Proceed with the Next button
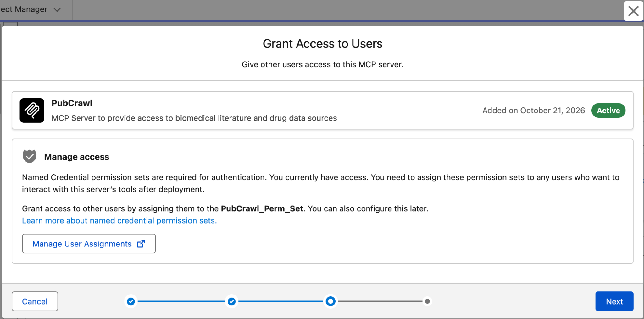 pos(614,301)
